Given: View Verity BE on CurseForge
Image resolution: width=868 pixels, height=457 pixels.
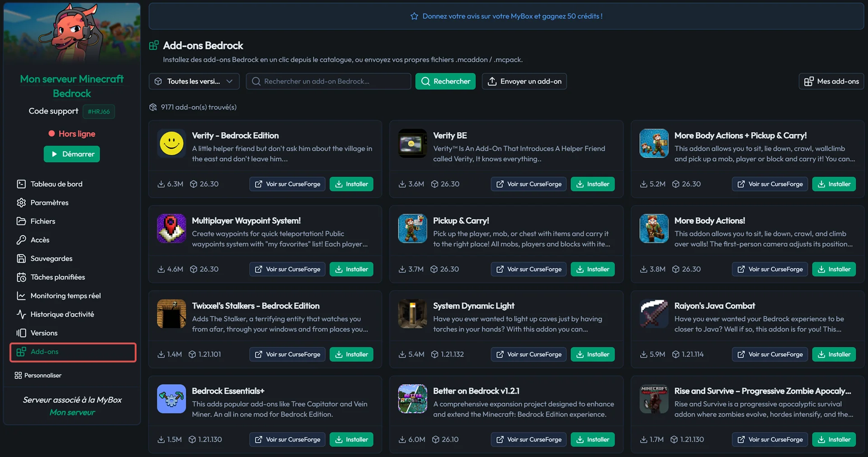Looking at the screenshot, I should [528, 184].
